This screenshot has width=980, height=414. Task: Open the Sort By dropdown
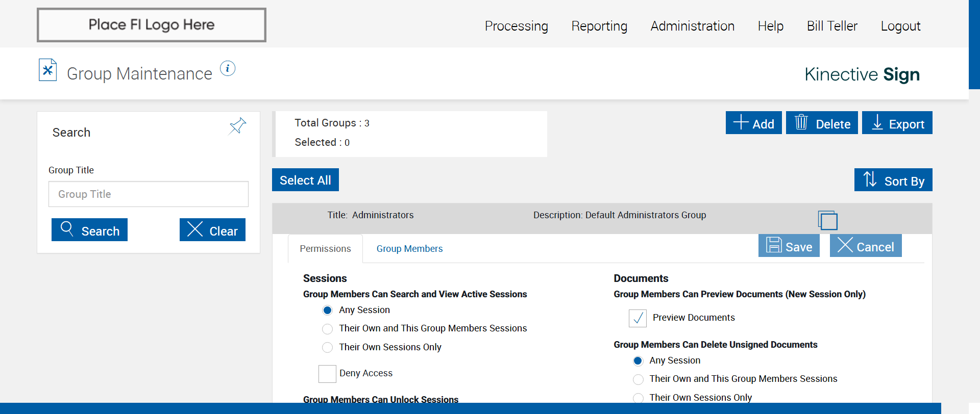point(893,180)
